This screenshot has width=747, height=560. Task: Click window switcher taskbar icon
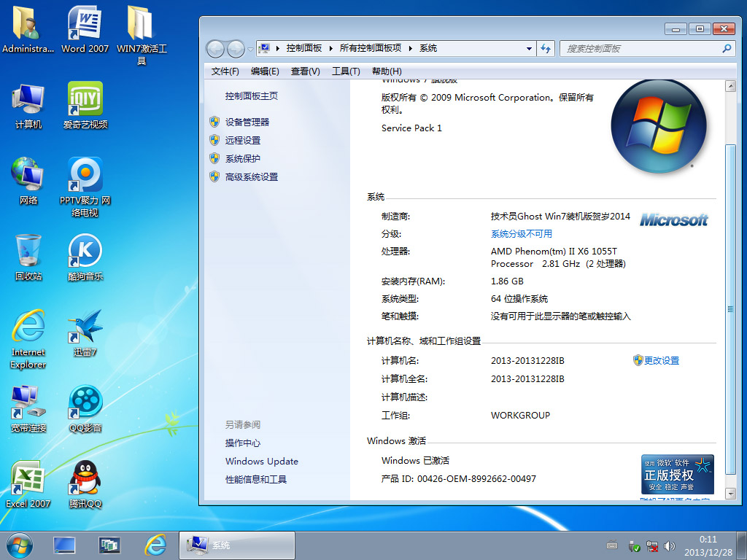point(109,545)
